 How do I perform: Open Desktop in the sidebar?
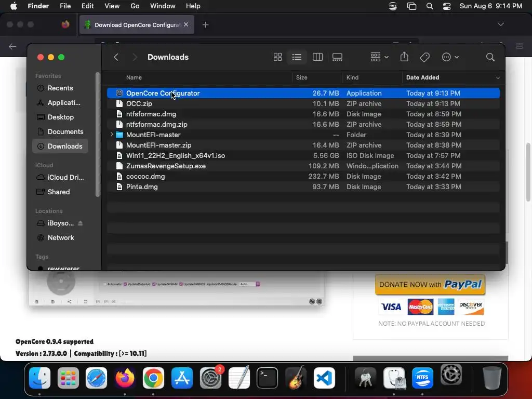coord(60,117)
